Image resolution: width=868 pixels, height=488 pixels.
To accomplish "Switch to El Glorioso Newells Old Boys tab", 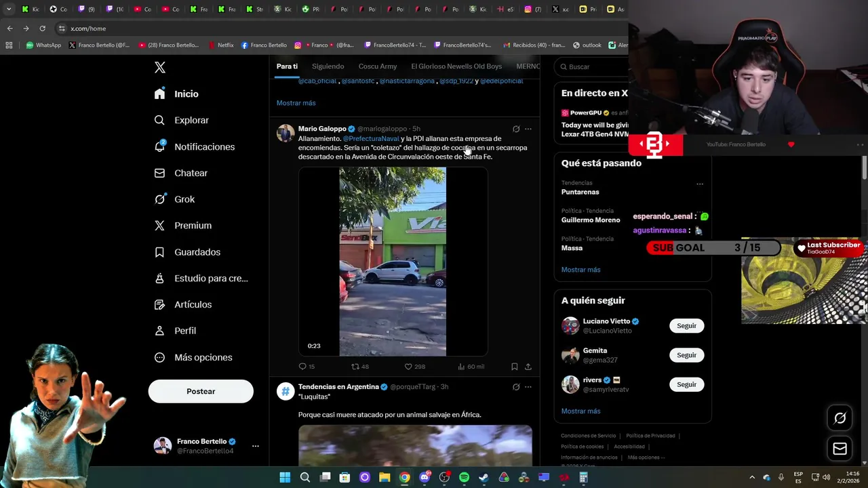I will [456, 66].
